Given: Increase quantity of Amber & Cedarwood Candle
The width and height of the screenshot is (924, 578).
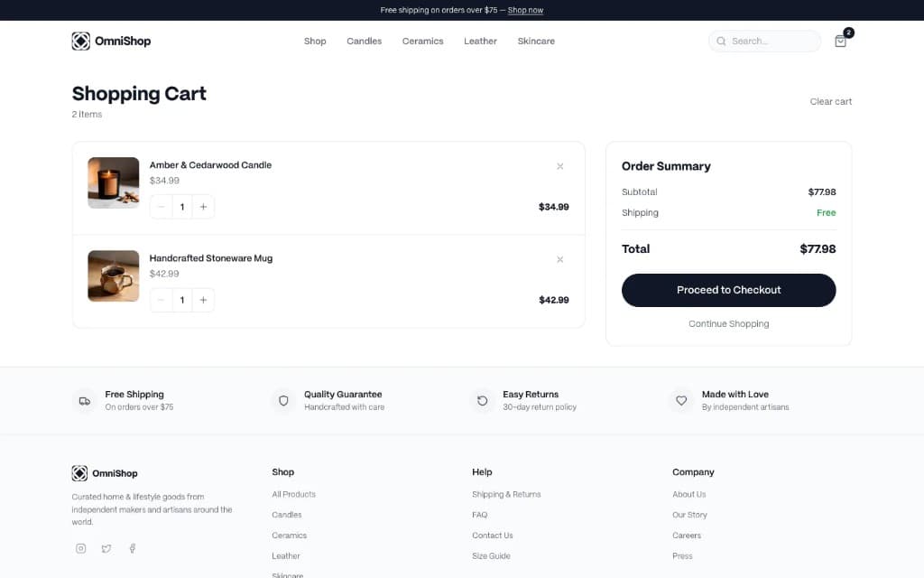Looking at the screenshot, I should pyautogui.click(x=203, y=207).
